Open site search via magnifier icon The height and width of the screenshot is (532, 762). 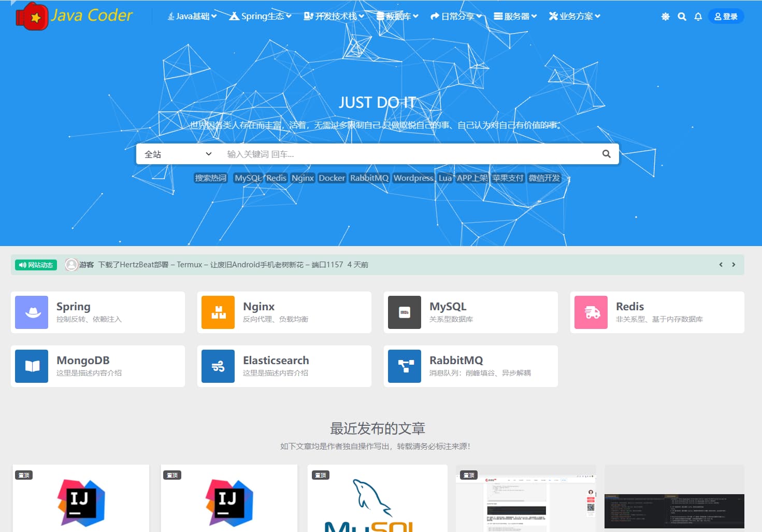coord(682,16)
